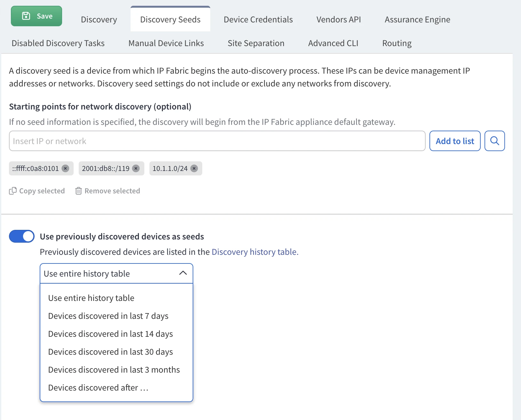
Task: Collapse the history table dropdown chevron
Action: pyautogui.click(x=183, y=273)
